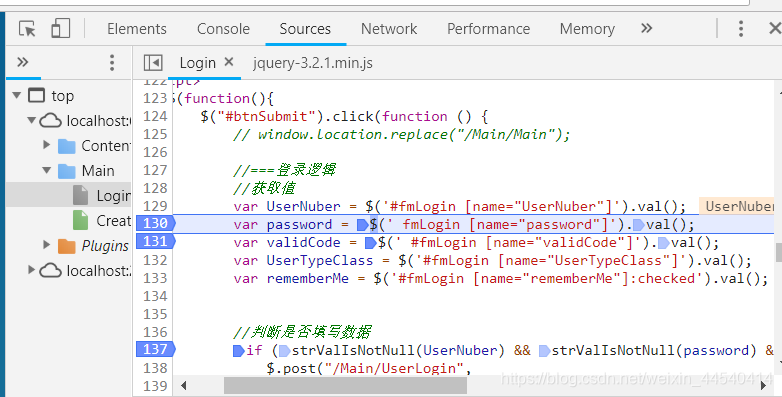The image size is (782, 397).
Task: Open the Elements panel tab
Action: pyautogui.click(x=137, y=29)
